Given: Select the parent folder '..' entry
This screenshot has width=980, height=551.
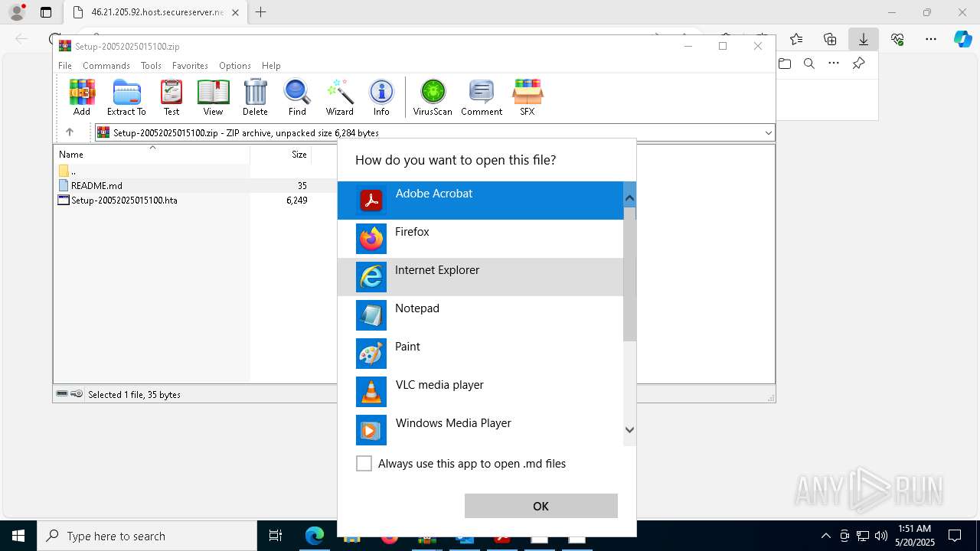Looking at the screenshot, I should (68, 171).
